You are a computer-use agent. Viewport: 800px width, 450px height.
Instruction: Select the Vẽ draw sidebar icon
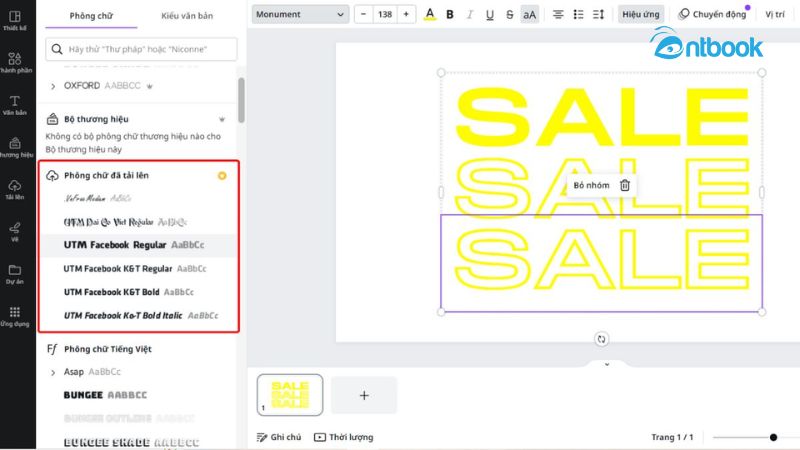pyautogui.click(x=15, y=232)
